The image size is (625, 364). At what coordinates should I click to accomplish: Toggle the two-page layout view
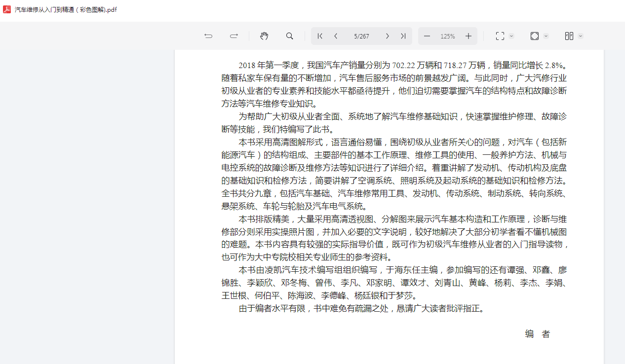569,36
